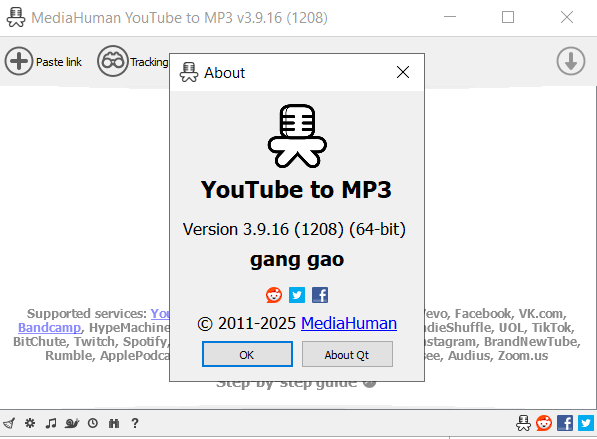The image size is (597, 439).
Task: Maximize the MediaHuman main window
Action: click(508, 17)
